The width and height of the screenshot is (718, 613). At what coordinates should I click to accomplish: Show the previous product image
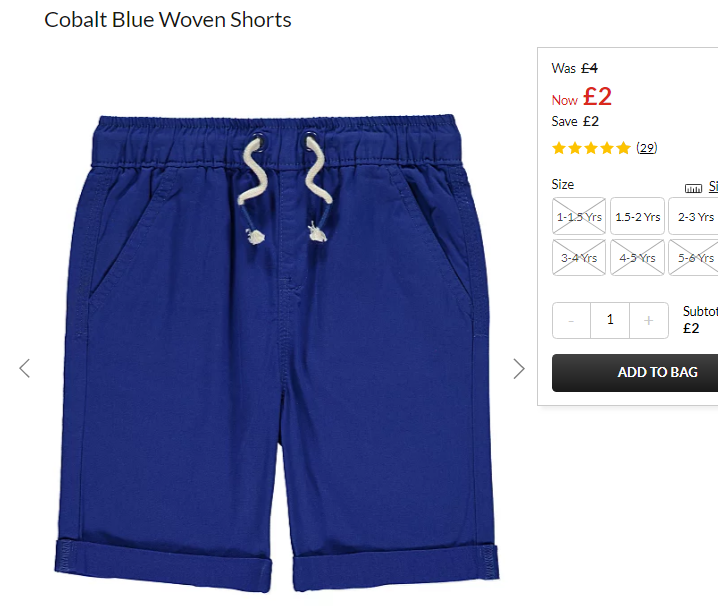(x=25, y=369)
